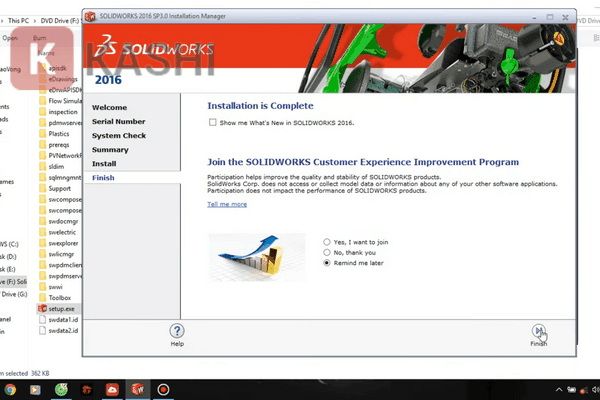Image resolution: width=600 pixels, height=400 pixels.
Task: Click This PC in Explorer address bar
Action: [x=18, y=21]
